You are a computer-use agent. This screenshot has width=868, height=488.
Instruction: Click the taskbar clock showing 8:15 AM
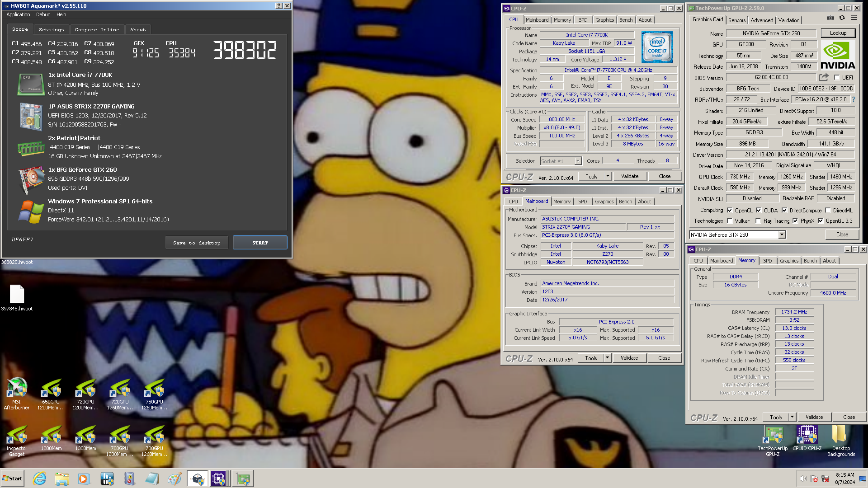[x=845, y=479]
